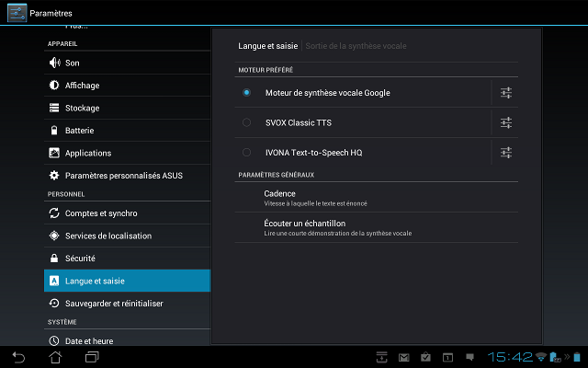Tap the Android home navigation button
The width and height of the screenshot is (588, 368).
[x=55, y=357]
